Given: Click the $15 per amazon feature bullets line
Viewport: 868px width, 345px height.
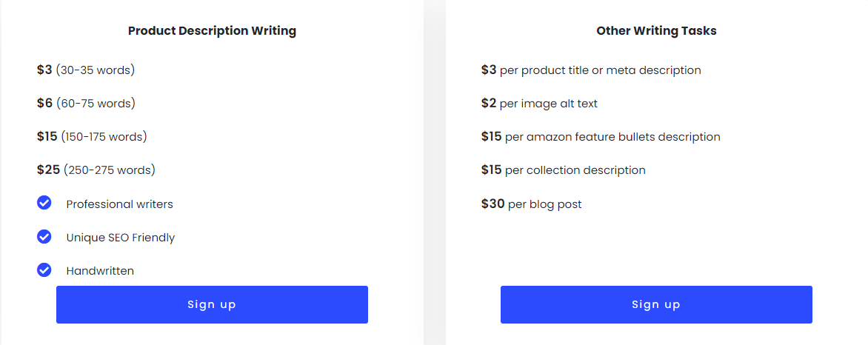Looking at the screenshot, I should [x=601, y=137].
